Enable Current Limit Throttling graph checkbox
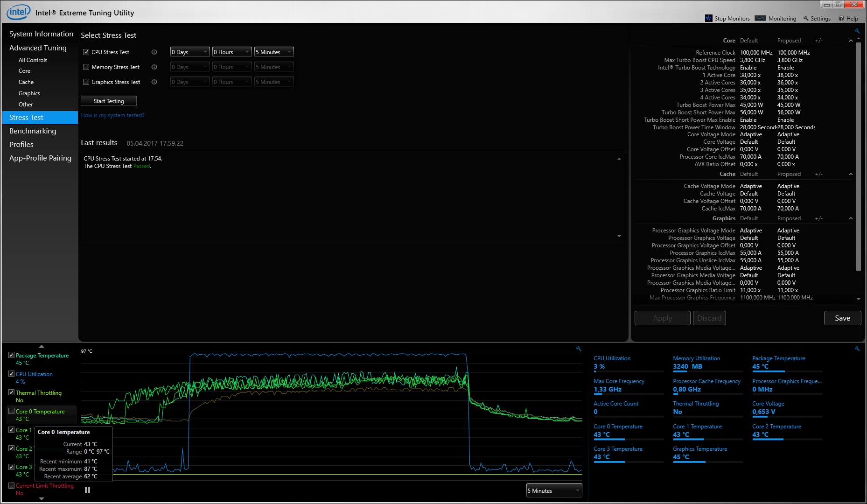The height and width of the screenshot is (504, 867). pyautogui.click(x=12, y=485)
